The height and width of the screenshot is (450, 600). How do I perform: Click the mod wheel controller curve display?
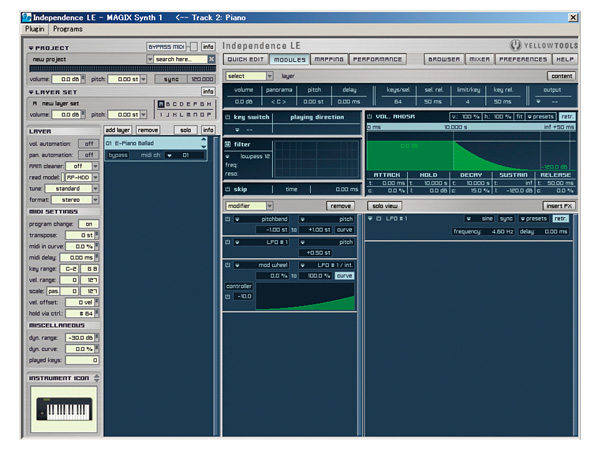point(305,296)
